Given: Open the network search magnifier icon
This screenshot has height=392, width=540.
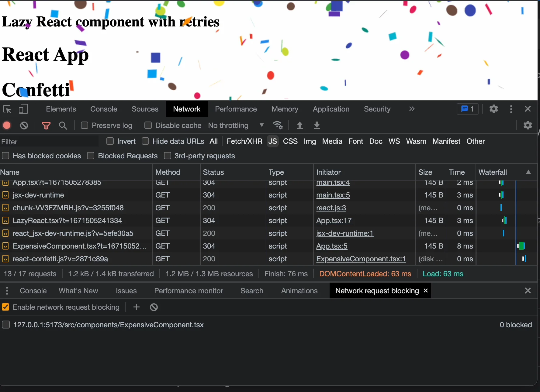Looking at the screenshot, I should [63, 126].
